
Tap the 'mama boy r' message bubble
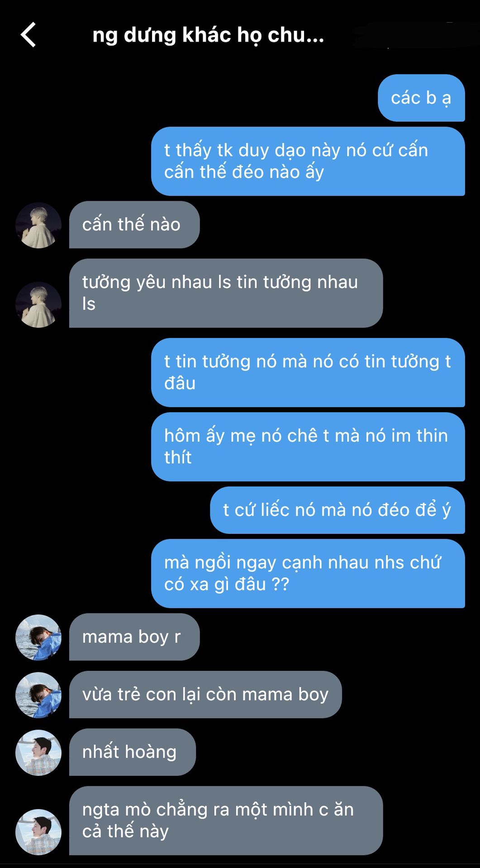(134, 637)
